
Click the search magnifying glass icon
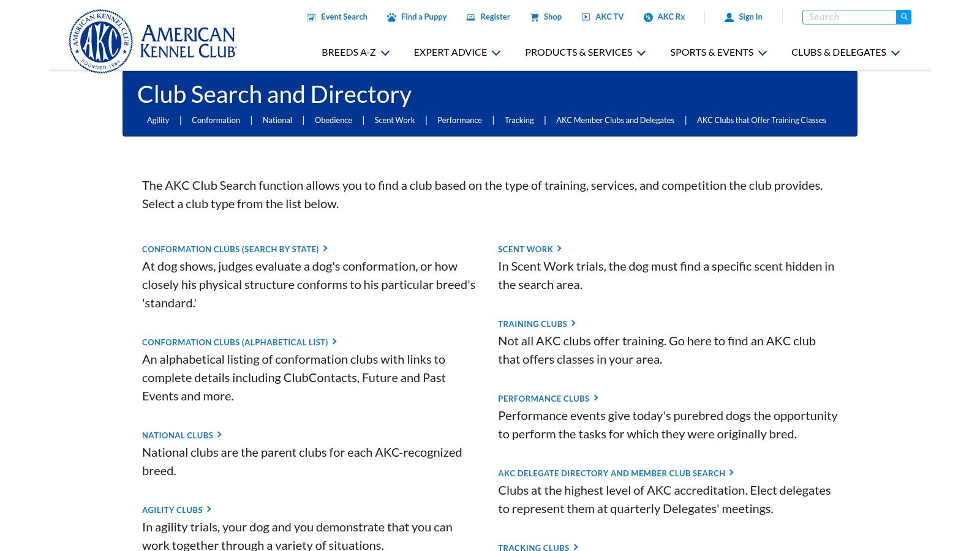[x=904, y=17]
